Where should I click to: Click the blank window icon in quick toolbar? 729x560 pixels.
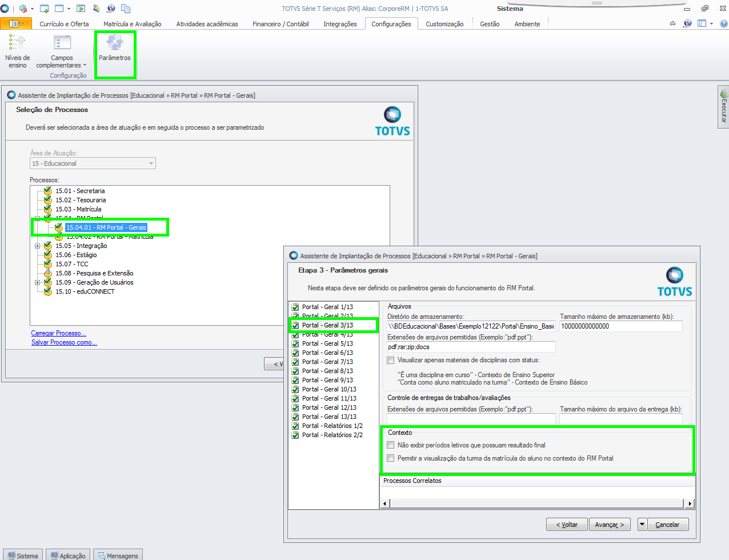[59, 9]
